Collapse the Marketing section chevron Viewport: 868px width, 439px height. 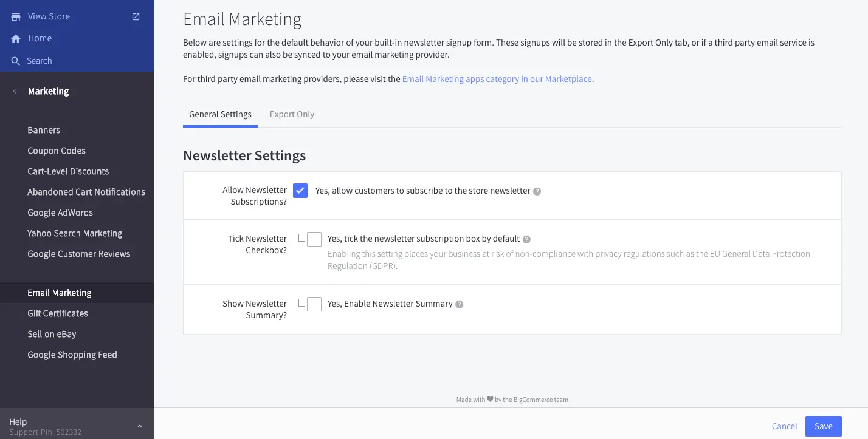pos(14,91)
